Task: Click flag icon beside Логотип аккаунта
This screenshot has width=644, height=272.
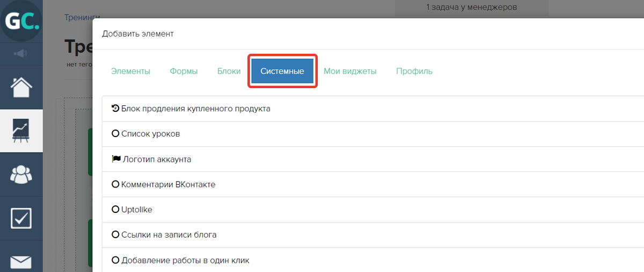Action: point(115,160)
